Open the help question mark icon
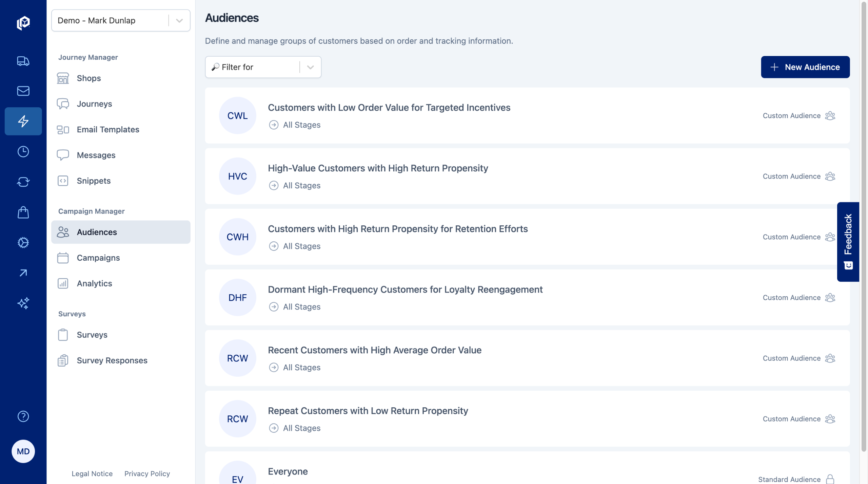 pos(23,416)
